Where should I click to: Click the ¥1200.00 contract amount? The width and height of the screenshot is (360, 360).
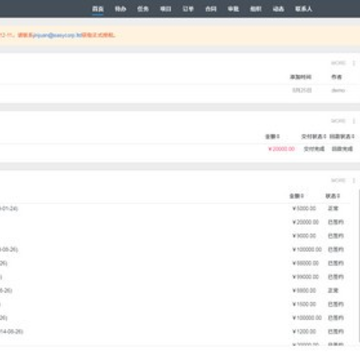(304, 332)
